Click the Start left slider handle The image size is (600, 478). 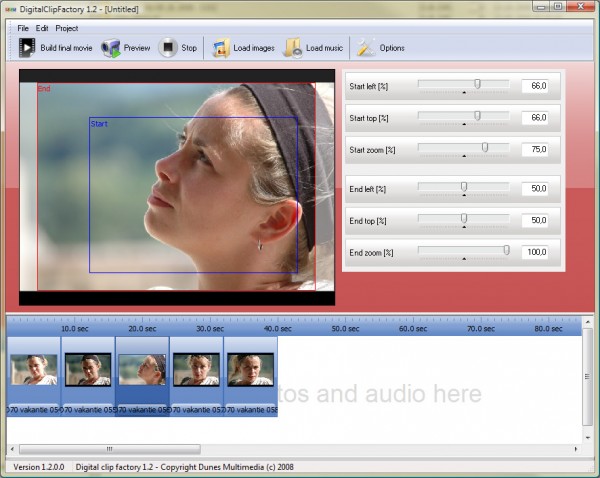477,85
